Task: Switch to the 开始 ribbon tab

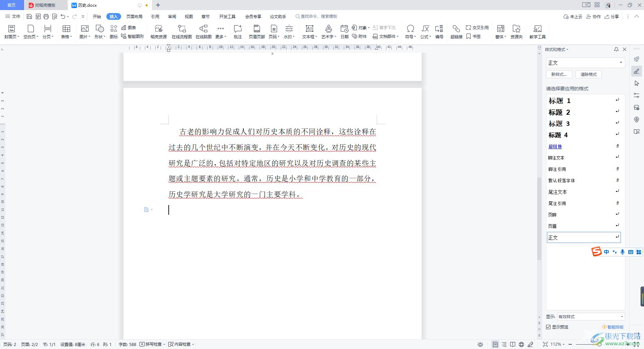Action: tap(97, 16)
